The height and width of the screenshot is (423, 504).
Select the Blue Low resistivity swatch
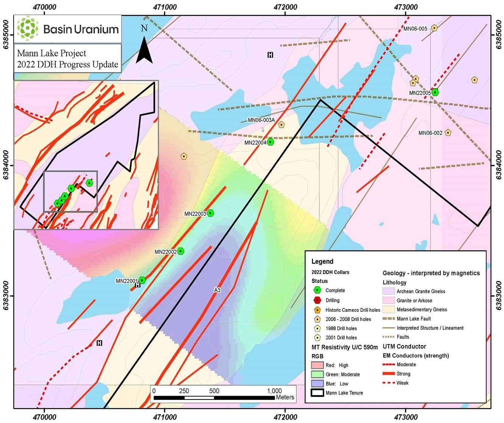(x=317, y=384)
